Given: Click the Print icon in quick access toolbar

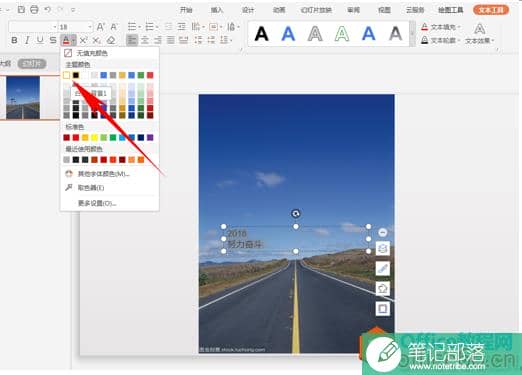Looking at the screenshot, I should click(x=34, y=10).
